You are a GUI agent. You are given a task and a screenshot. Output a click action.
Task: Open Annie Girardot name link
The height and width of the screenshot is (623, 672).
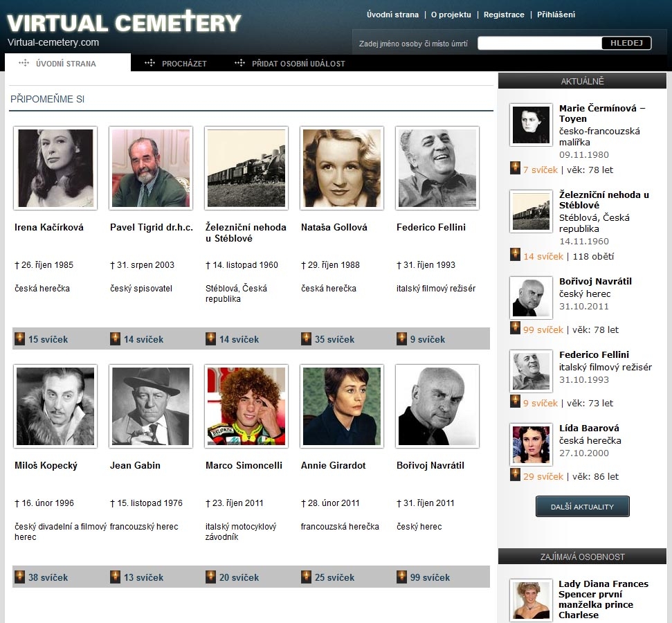[333, 465]
